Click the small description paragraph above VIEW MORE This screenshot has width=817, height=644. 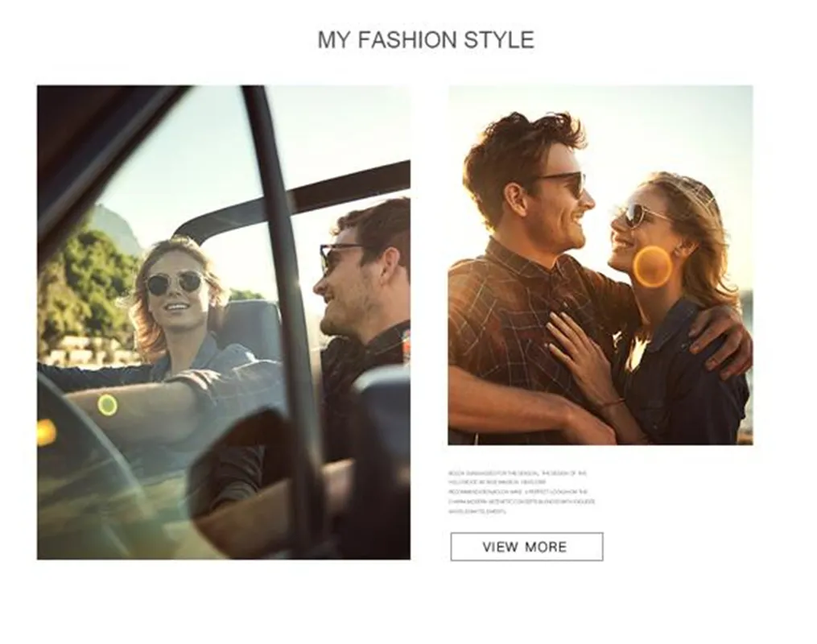tap(522, 493)
